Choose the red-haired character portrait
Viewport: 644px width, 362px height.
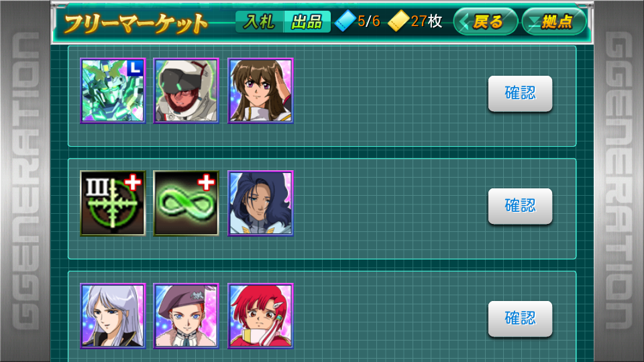click(260, 316)
